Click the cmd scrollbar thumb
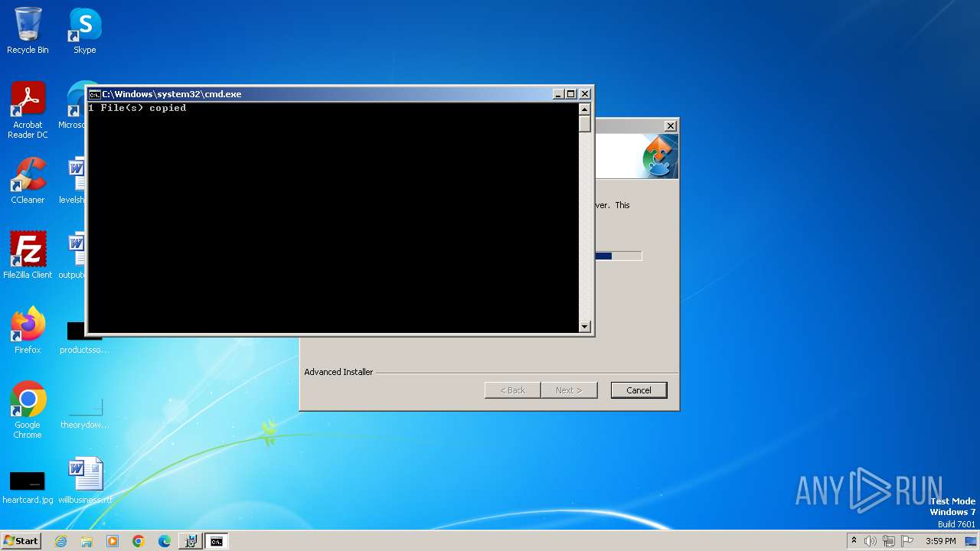This screenshot has height=551, width=980. click(585, 124)
